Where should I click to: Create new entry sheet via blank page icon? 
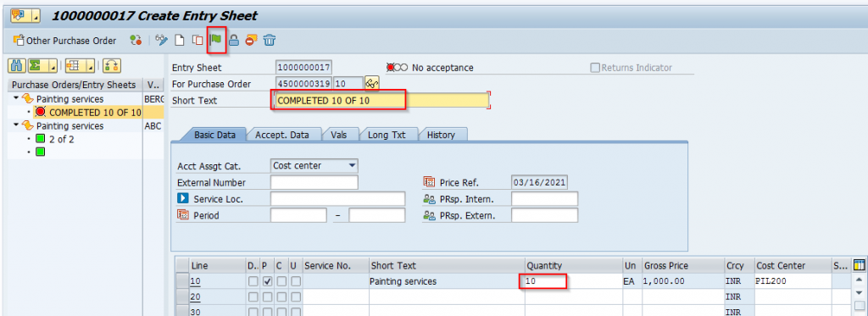(179, 40)
